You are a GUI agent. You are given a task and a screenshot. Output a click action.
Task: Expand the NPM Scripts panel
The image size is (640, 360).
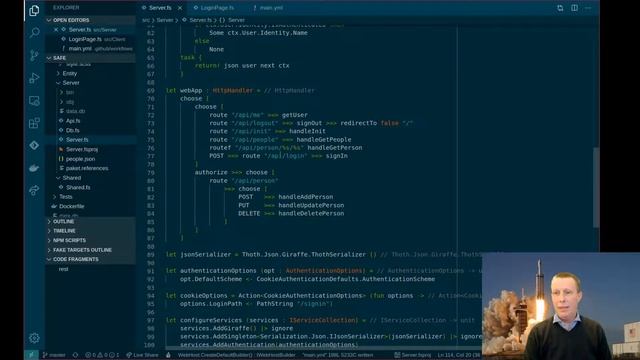[x=90, y=240]
